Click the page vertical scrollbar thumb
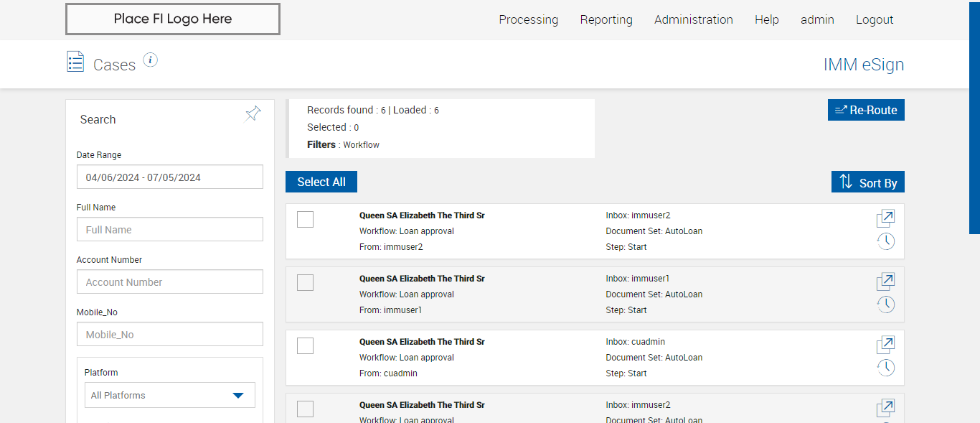Viewport: 980px width, 423px height. point(974,117)
